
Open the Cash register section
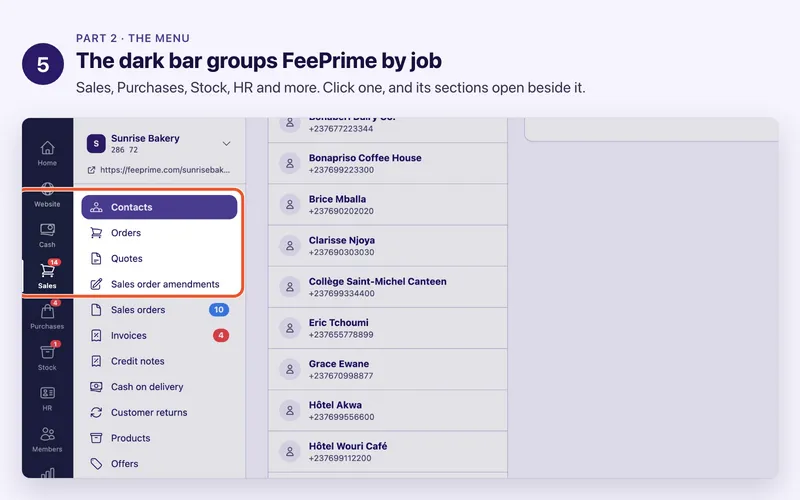coord(47,235)
